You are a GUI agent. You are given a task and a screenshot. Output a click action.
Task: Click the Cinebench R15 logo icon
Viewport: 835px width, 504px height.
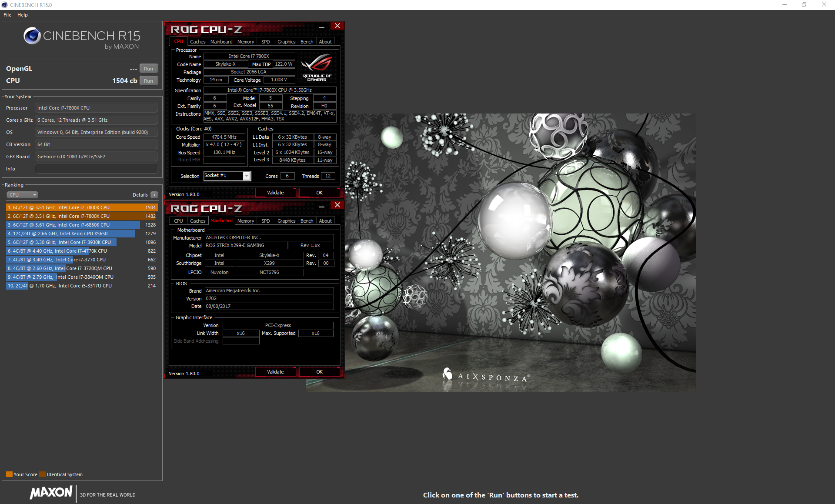[32, 36]
